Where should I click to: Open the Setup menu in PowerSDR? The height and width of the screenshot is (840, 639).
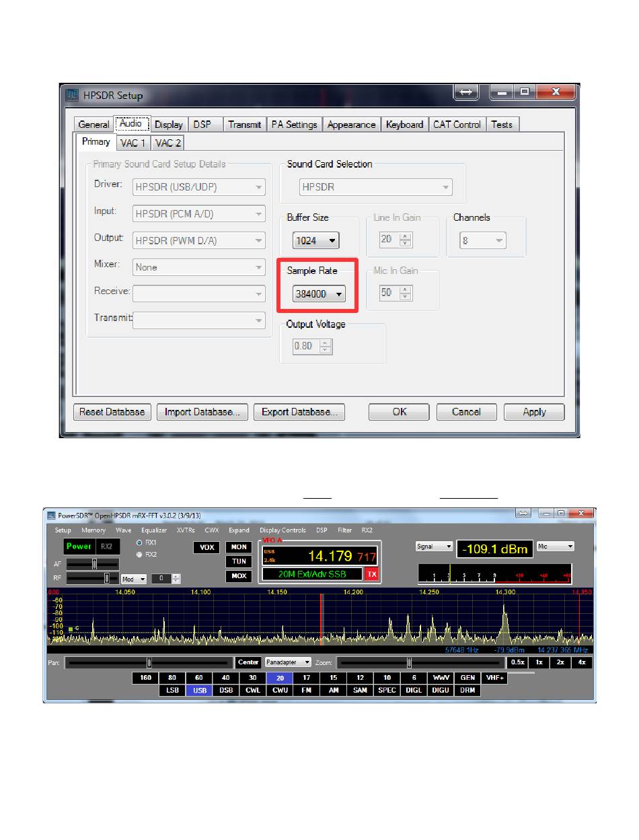coord(63,530)
